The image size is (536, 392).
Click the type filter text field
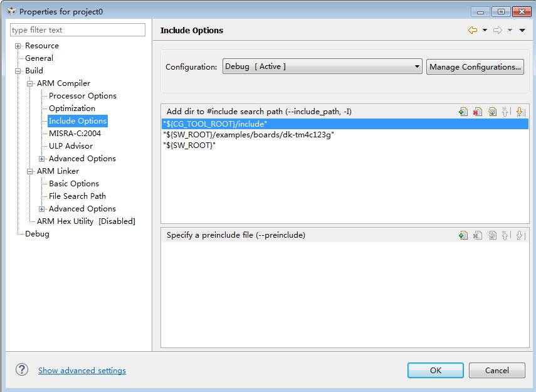click(x=78, y=30)
